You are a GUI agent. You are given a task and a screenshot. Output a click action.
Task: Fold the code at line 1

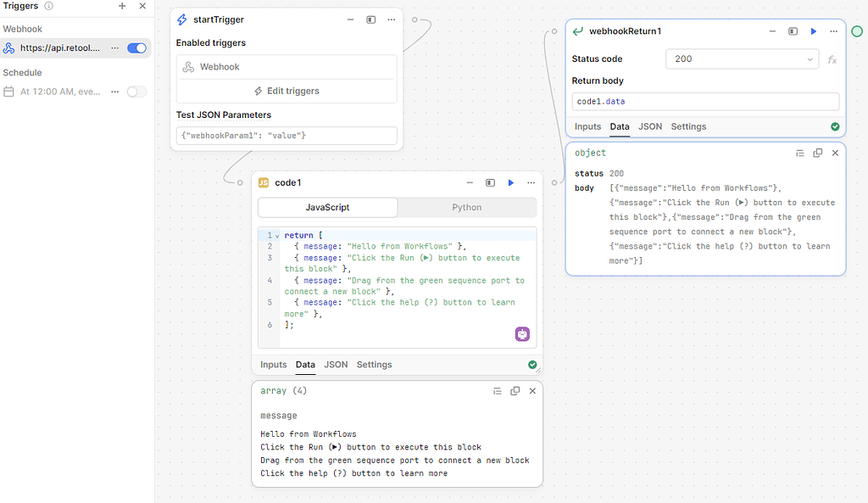(x=277, y=236)
